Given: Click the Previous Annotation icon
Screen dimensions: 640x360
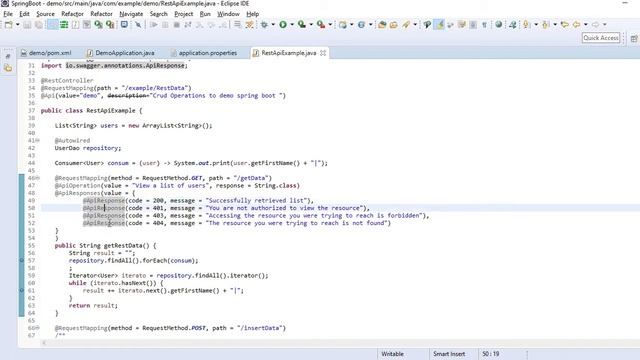Looking at the screenshot, I should 546,25.
